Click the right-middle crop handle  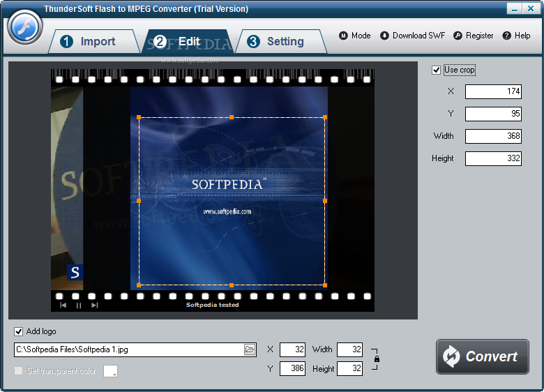pos(325,201)
